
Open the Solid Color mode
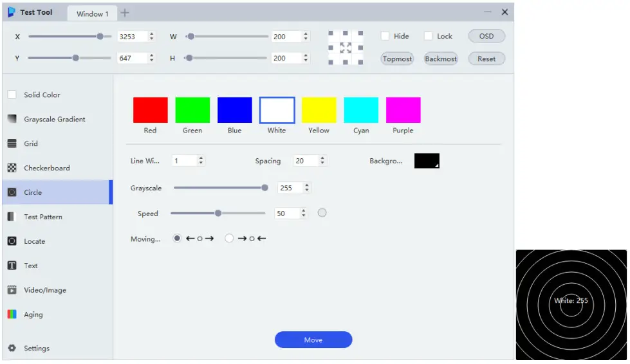pyautogui.click(x=57, y=95)
